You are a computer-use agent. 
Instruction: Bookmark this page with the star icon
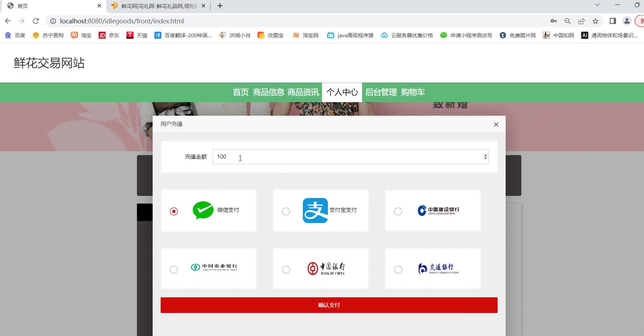(596, 21)
